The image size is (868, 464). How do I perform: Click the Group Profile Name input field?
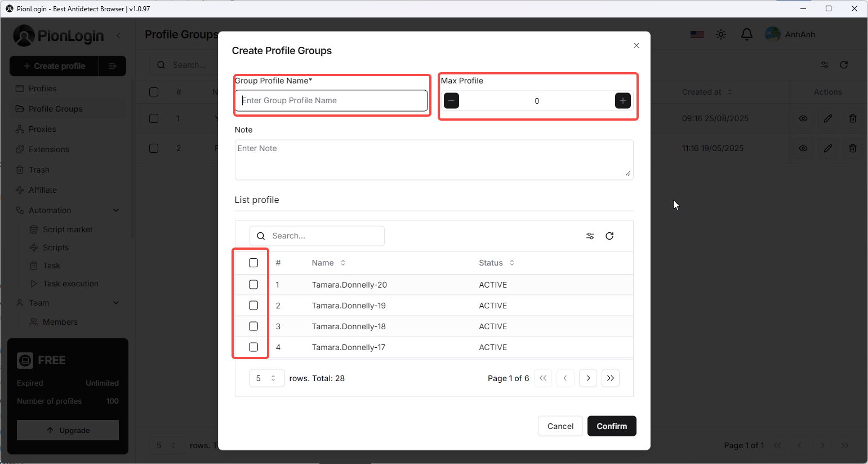pos(332,101)
